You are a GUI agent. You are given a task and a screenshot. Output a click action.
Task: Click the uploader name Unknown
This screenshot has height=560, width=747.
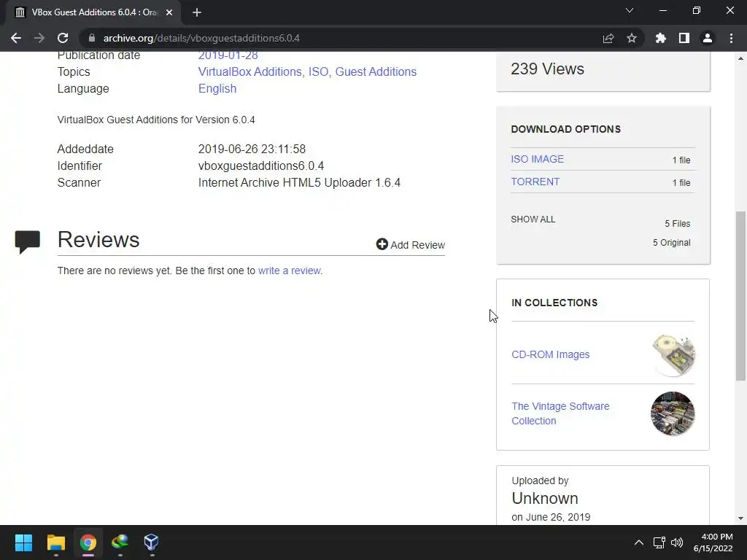point(545,498)
